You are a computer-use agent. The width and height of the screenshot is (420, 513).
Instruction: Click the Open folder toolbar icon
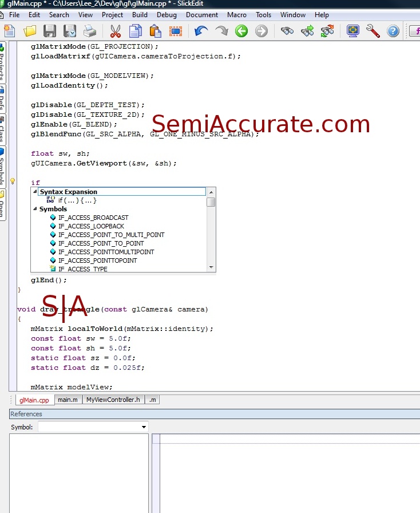(29, 31)
